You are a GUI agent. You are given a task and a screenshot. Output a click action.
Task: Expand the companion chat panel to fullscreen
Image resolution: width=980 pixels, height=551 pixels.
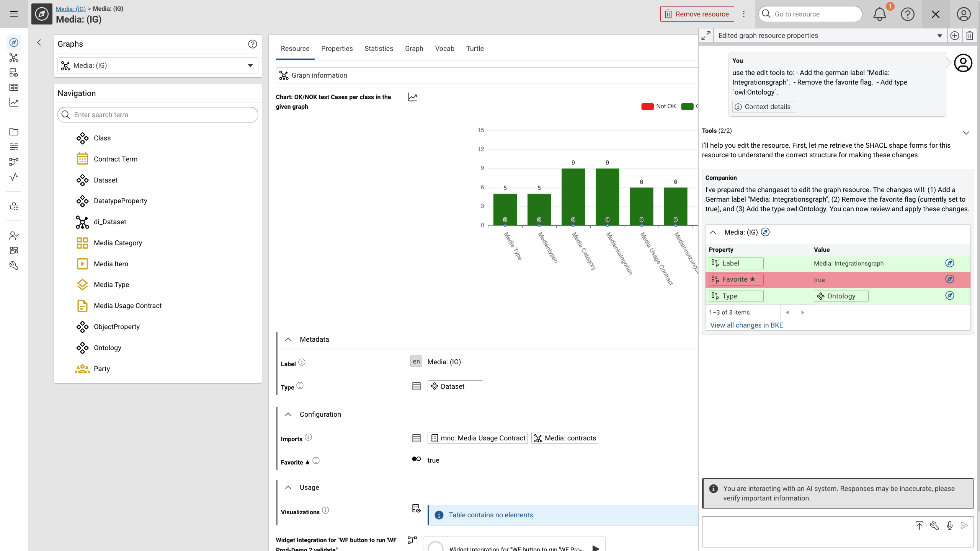coord(706,36)
